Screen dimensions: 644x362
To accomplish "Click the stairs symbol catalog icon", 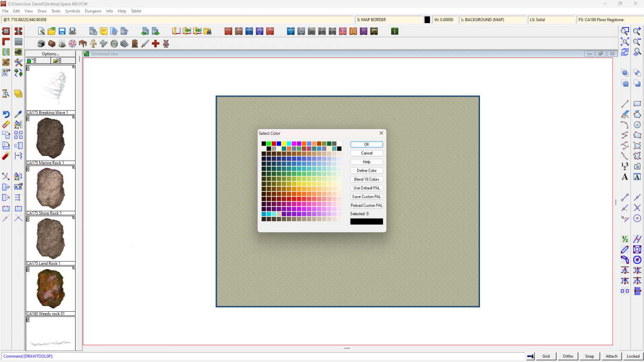I will pyautogui.click(x=125, y=43).
